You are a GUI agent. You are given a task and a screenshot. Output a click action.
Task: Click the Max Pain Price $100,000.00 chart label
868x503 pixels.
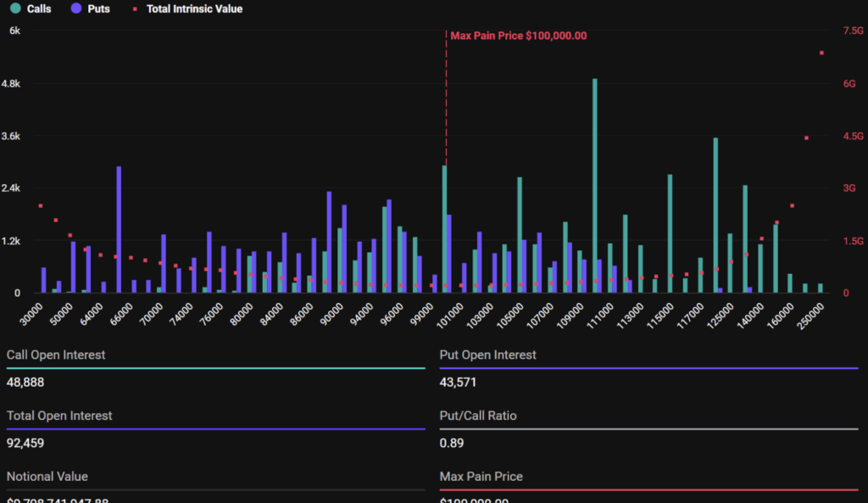click(x=518, y=36)
